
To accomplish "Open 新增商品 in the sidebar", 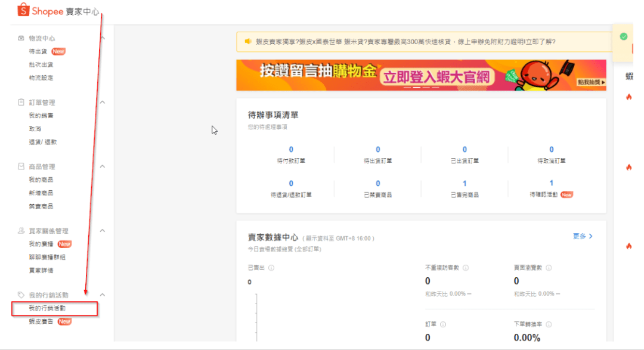I will (41, 193).
